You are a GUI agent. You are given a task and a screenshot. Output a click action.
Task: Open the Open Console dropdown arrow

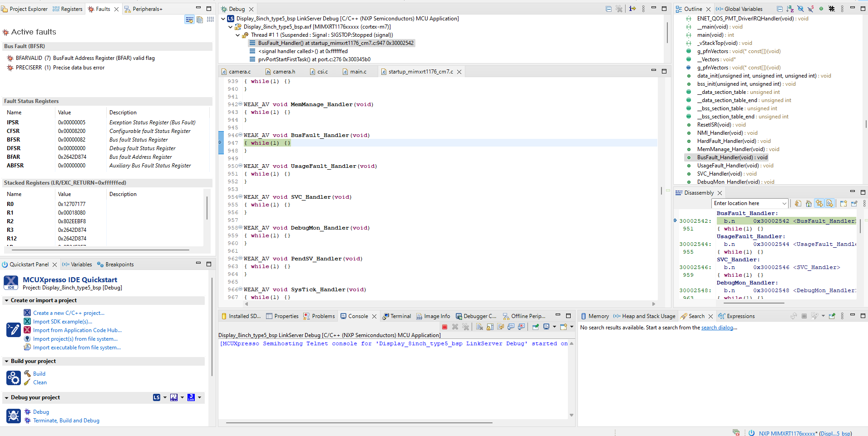pyautogui.click(x=572, y=327)
